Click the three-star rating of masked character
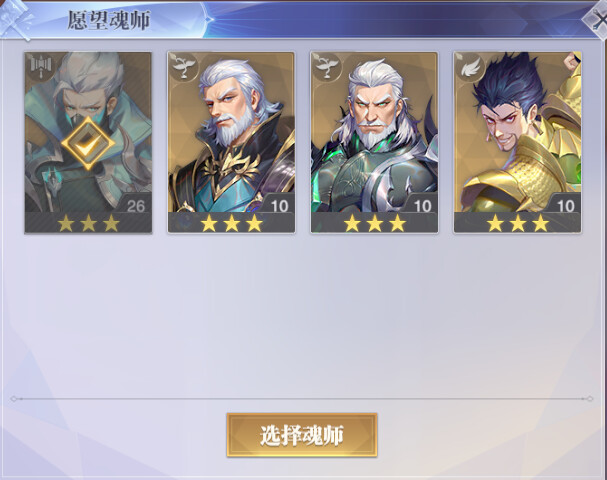 [88, 223]
